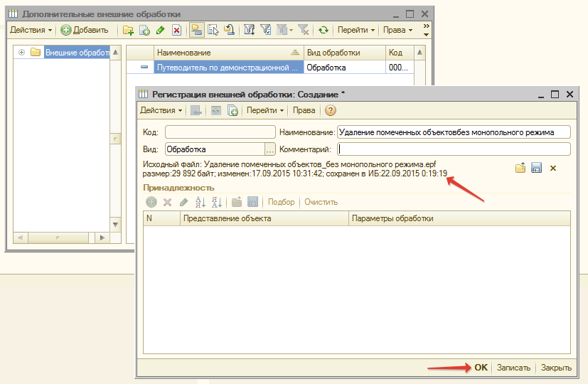Screen dimensions: 588x384
Task: Click the small X clear file icon
Action: pos(553,168)
